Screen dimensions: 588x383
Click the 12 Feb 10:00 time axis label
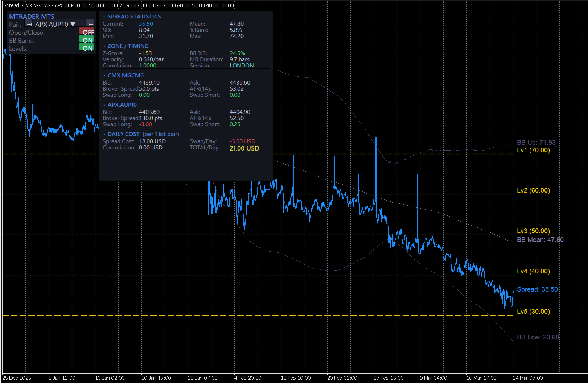(x=296, y=378)
